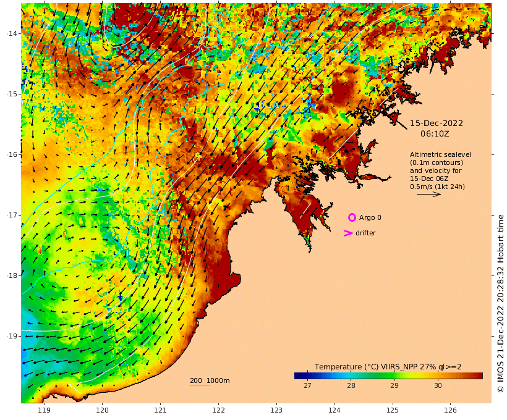The image size is (507, 420).
Task: Click the latitude axis label '-16'
Action: point(12,154)
